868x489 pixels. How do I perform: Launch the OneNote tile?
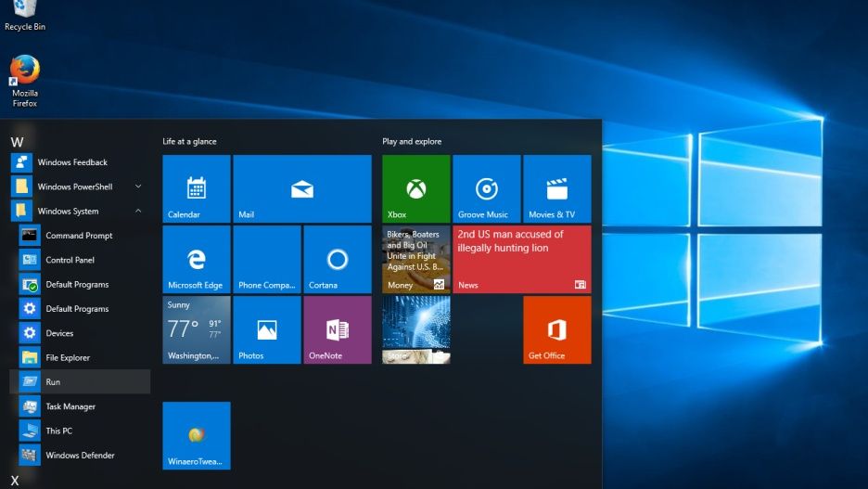(338, 330)
